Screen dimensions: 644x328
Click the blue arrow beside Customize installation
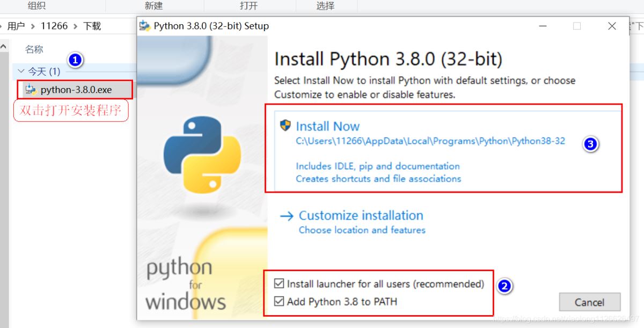(286, 215)
